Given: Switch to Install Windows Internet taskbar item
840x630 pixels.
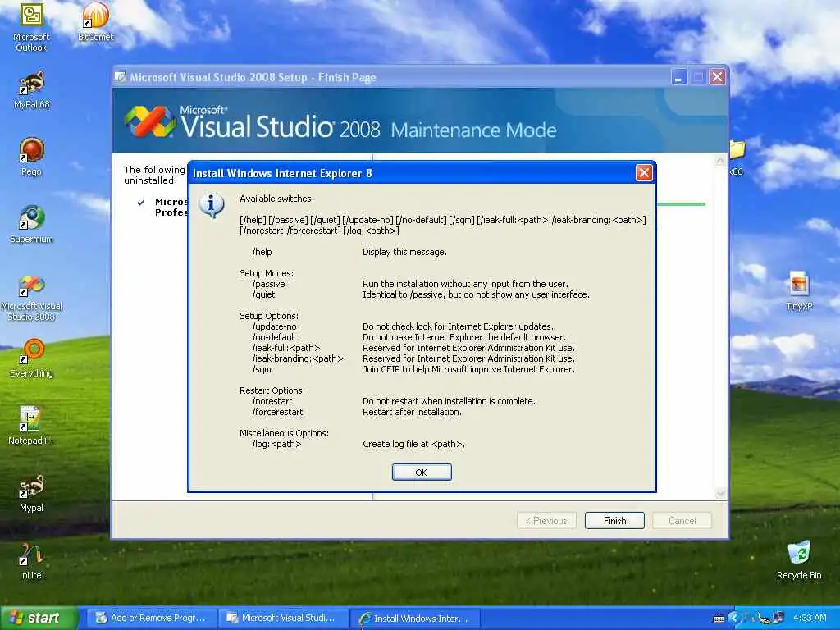Looking at the screenshot, I should point(414,619).
